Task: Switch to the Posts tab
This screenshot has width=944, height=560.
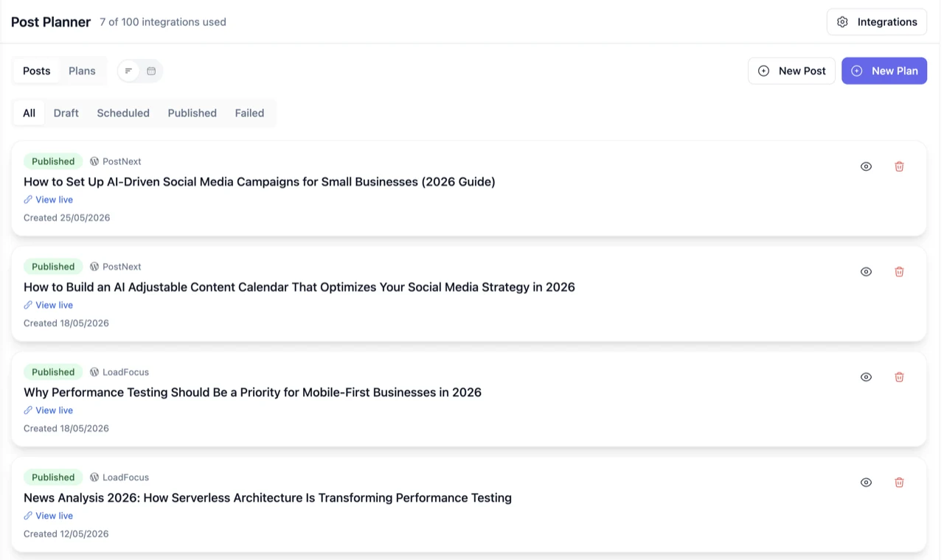Action: [x=36, y=71]
